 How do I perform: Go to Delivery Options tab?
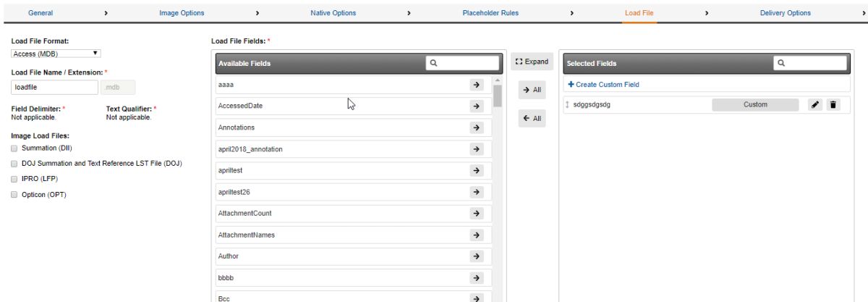(x=786, y=13)
